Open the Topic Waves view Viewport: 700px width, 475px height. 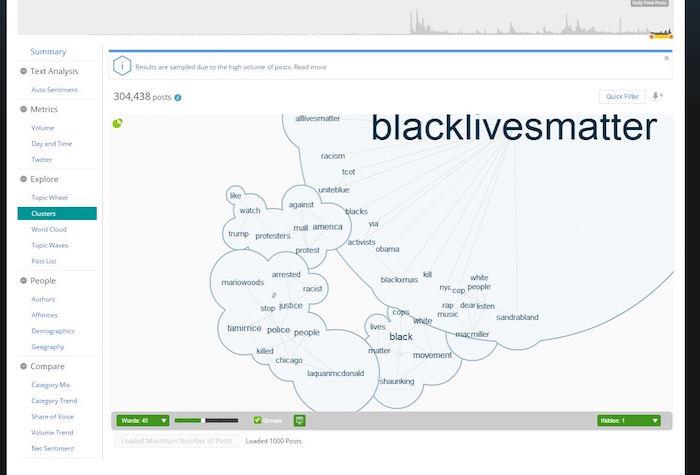tap(50, 245)
